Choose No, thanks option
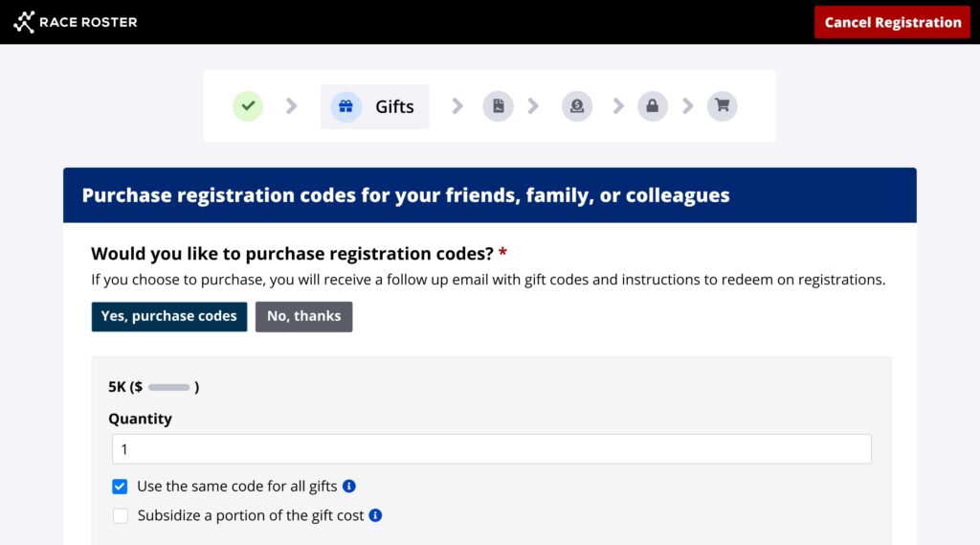 coord(304,317)
